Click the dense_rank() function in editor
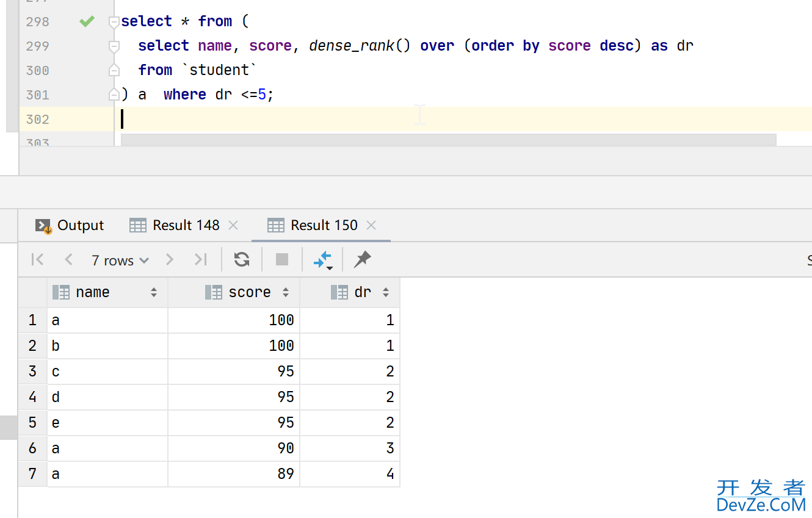 [x=360, y=46]
